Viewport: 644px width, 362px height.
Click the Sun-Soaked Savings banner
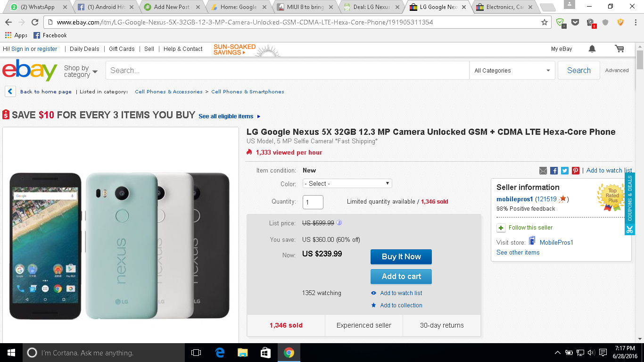(247, 49)
